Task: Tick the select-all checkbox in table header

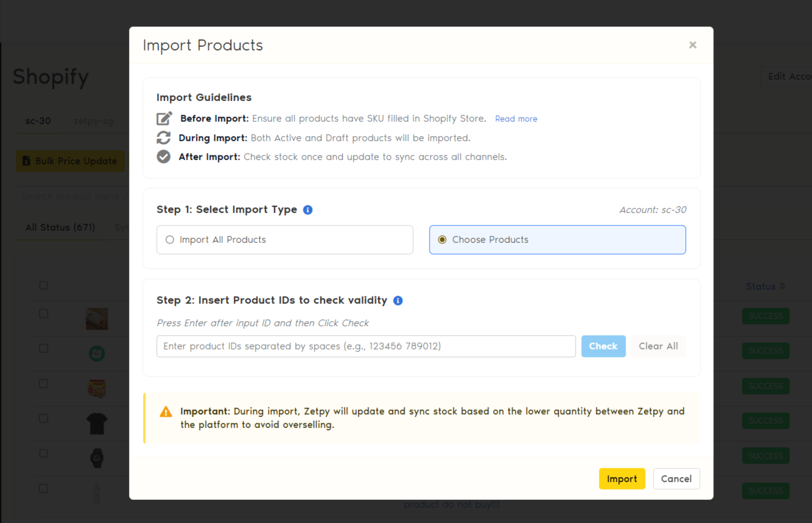Action: (x=43, y=286)
